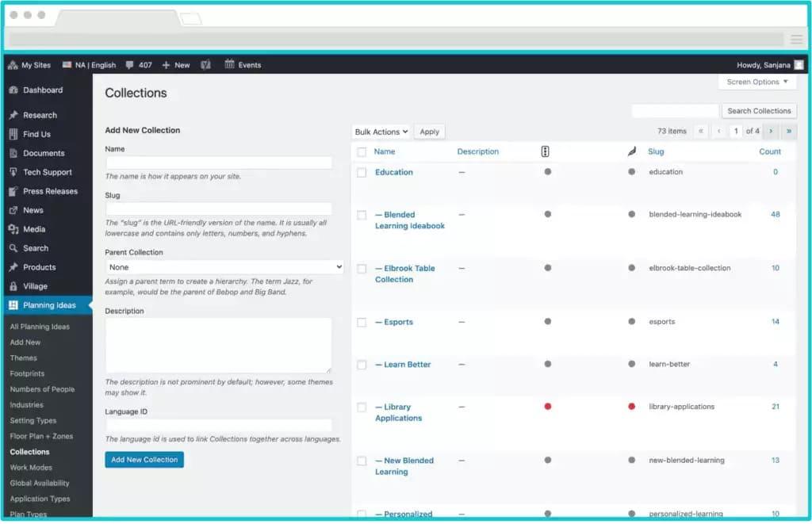Open the Education collection link
Viewport: 812px width, 524px height.
pyautogui.click(x=394, y=173)
